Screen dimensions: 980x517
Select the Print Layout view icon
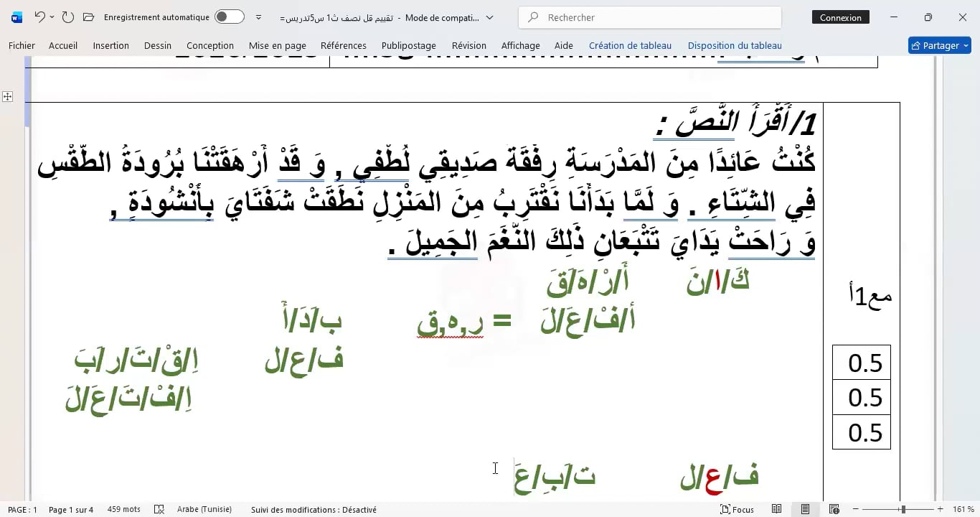pyautogui.click(x=806, y=510)
